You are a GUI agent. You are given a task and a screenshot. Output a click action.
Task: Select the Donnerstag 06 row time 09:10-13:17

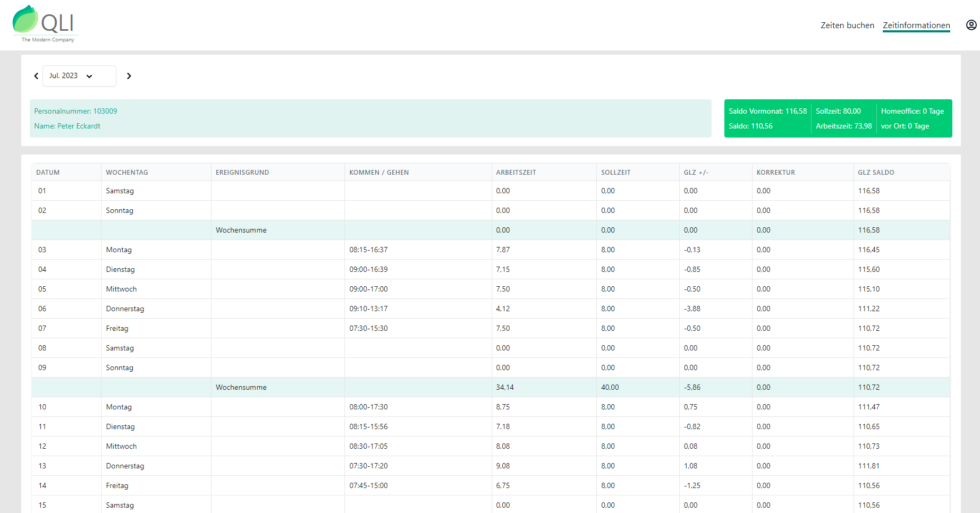tap(368, 309)
